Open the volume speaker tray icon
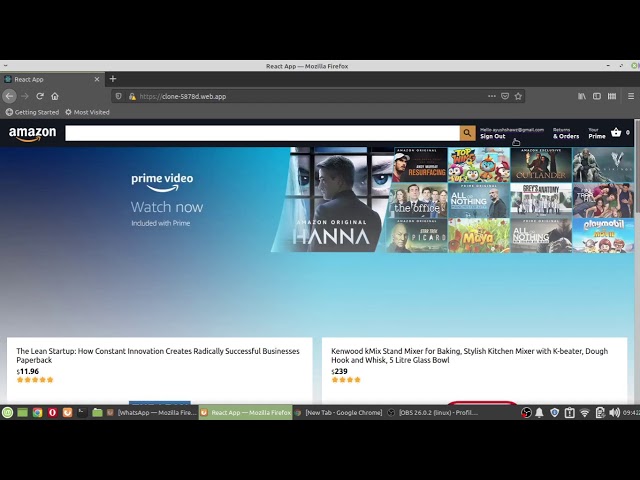 click(614, 413)
